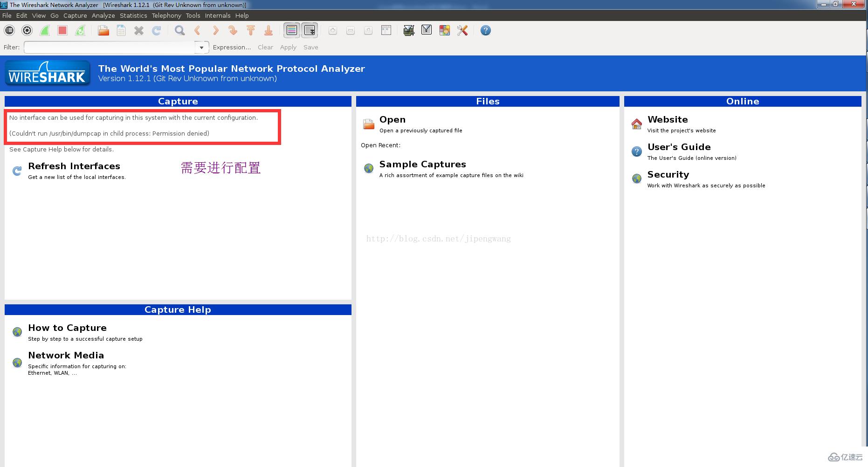
Task: Expand the filter history dropdown arrow
Action: 201,47
